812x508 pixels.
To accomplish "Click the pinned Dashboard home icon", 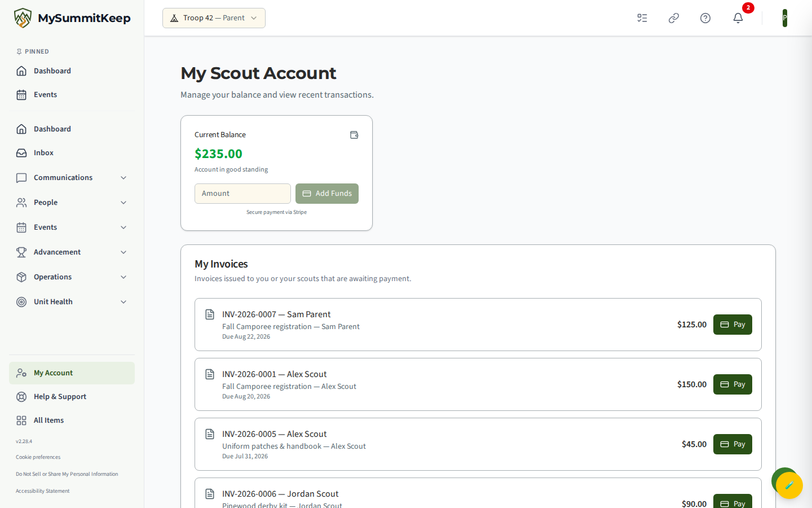I will pyautogui.click(x=21, y=71).
